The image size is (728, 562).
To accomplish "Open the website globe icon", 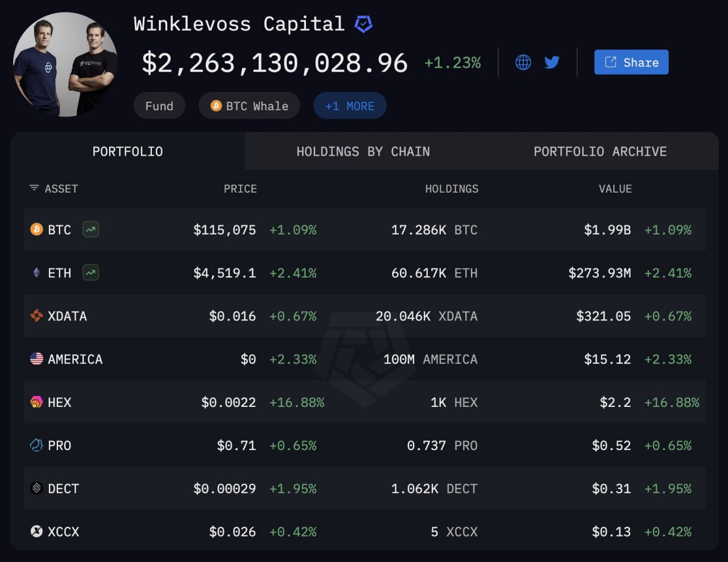I will (x=523, y=62).
